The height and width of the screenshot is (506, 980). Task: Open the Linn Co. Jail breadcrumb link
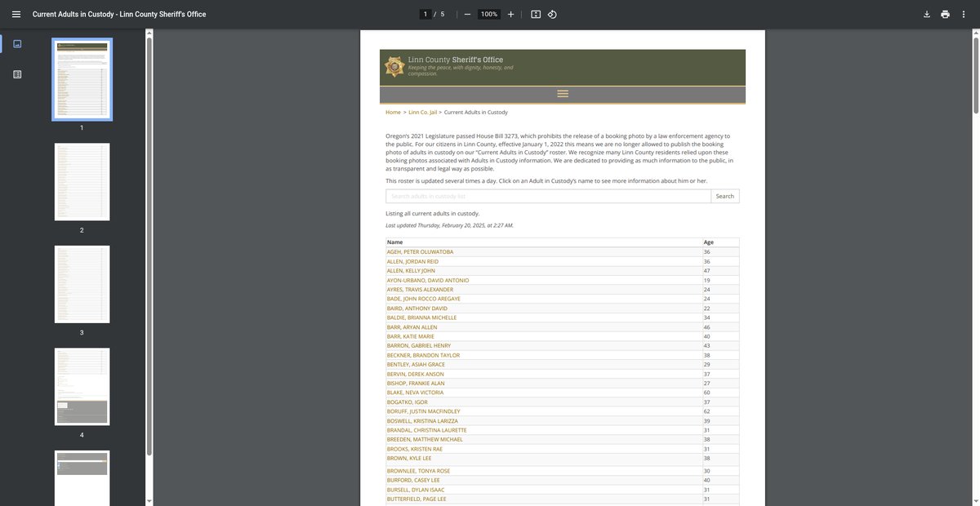[x=423, y=112]
